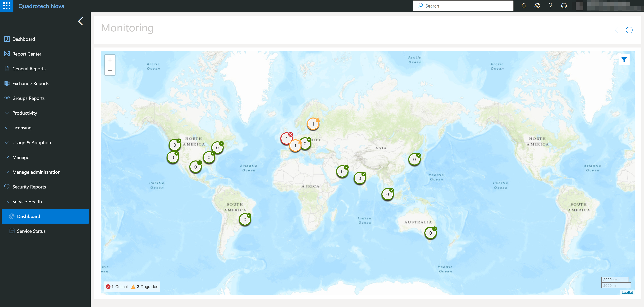
Task: Click the Quadrotech Nova title link
Action: [x=41, y=6]
